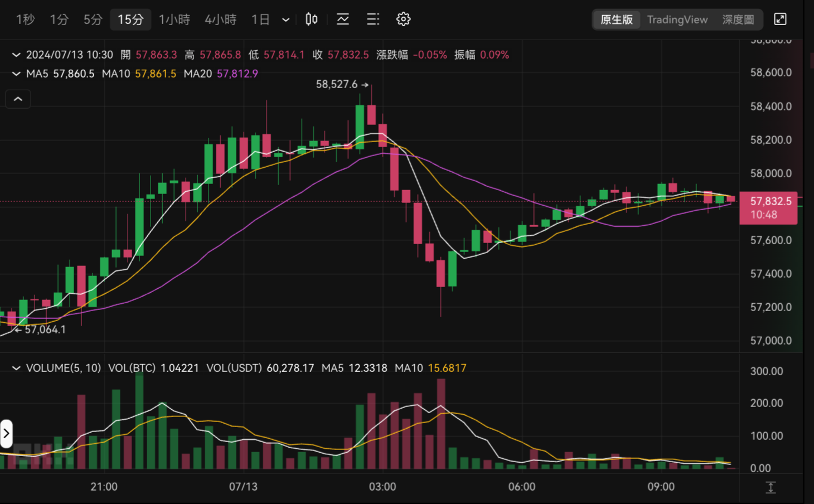Switch to the 原生版 chart mode
Screen dimensions: 814x504
617,20
